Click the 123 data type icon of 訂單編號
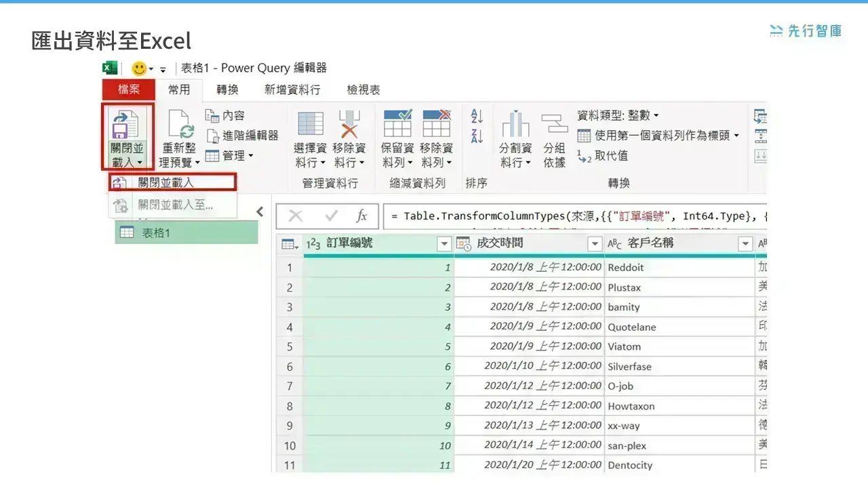 [313, 243]
